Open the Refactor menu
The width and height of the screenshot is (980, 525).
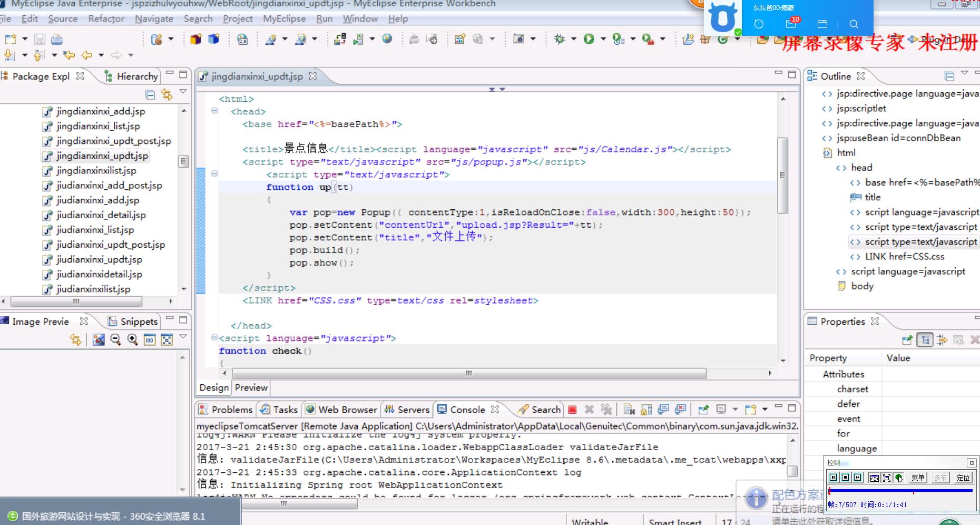click(106, 18)
